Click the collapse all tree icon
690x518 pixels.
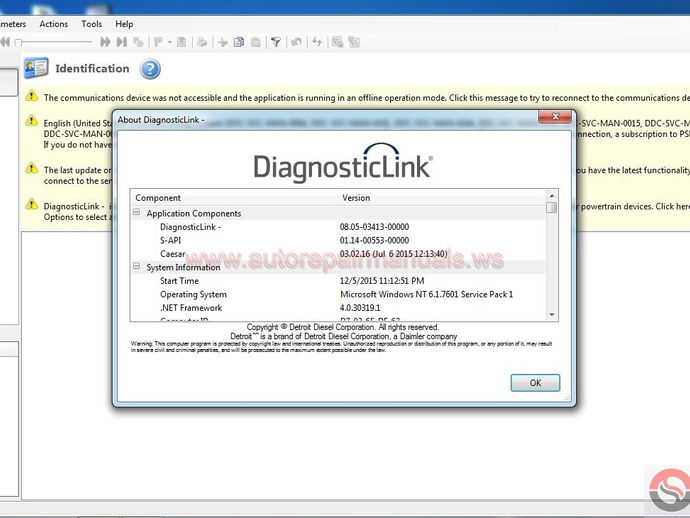point(354,42)
